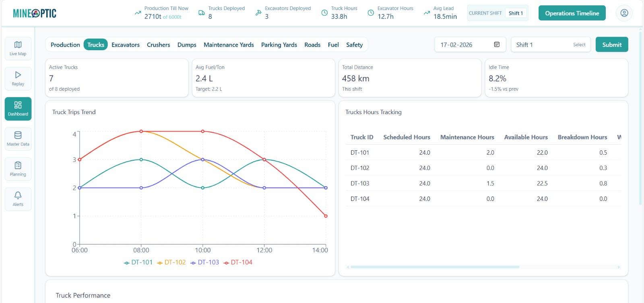644x303 pixels.
Task: Open the current shift selector
Action: tap(515, 13)
